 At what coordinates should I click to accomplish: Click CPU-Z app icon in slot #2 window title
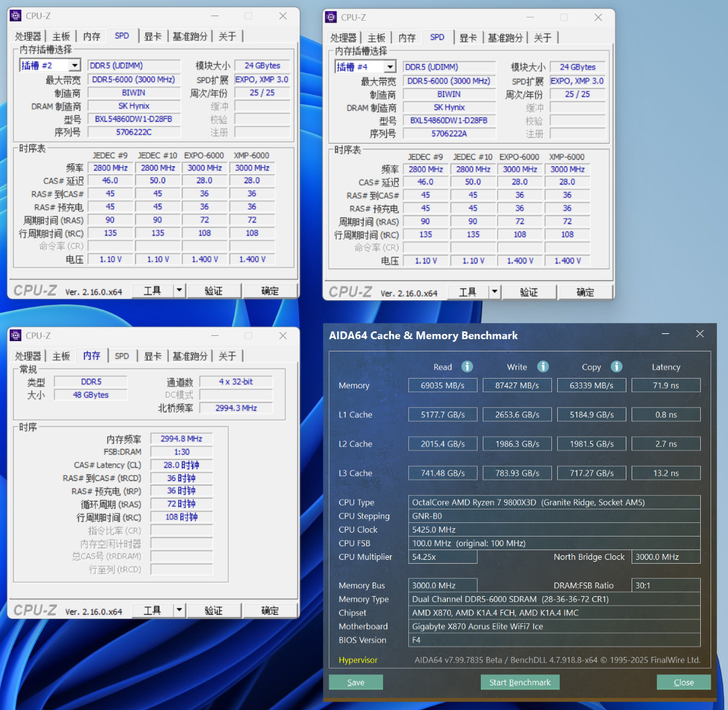pyautogui.click(x=16, y=16)
